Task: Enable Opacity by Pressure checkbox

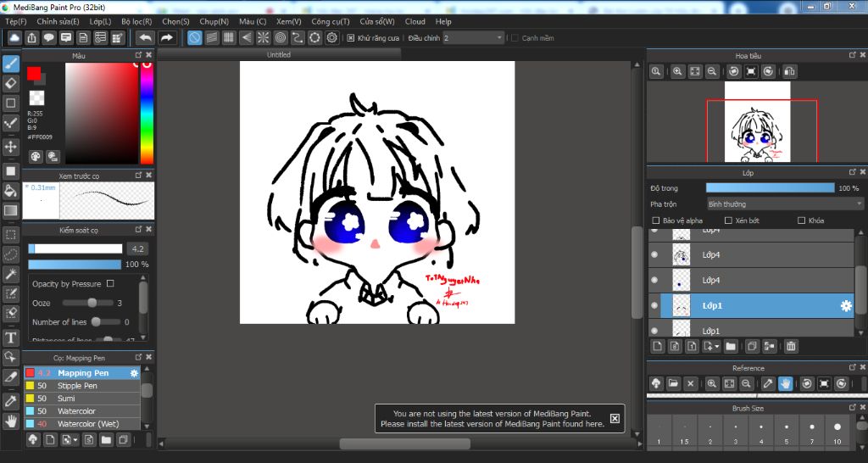Action: point(110,283)
